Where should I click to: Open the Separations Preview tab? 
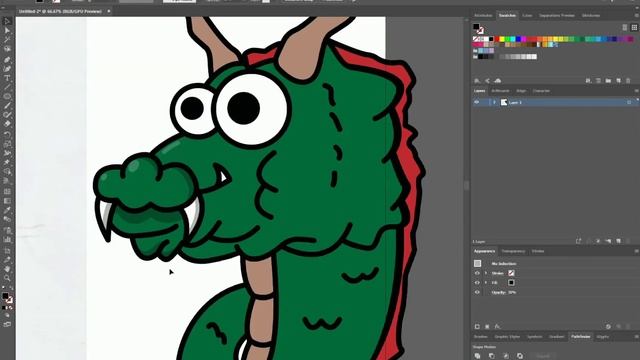click(557, 16)
